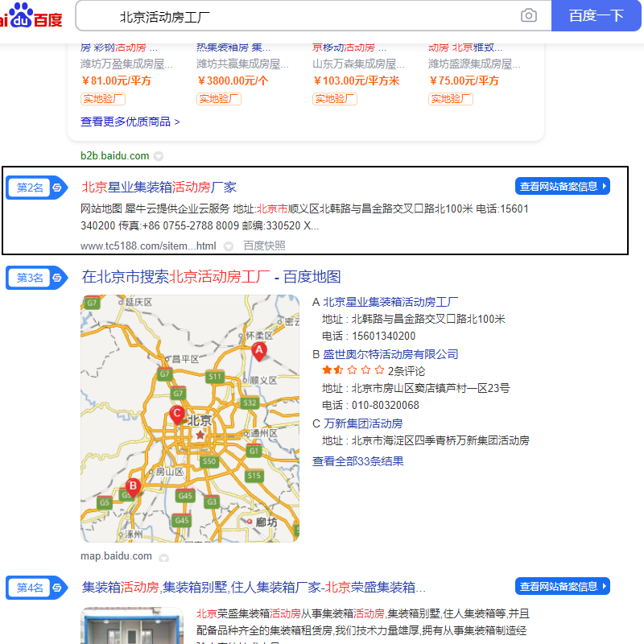Click 实地验厂 tag under 山东万森集成房屋
Viewport: 644px width, 644px height.
(335, 99)
